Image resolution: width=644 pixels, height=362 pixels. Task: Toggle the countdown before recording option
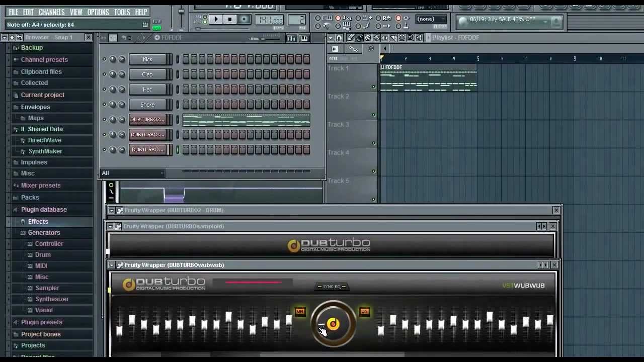[343, 18]
